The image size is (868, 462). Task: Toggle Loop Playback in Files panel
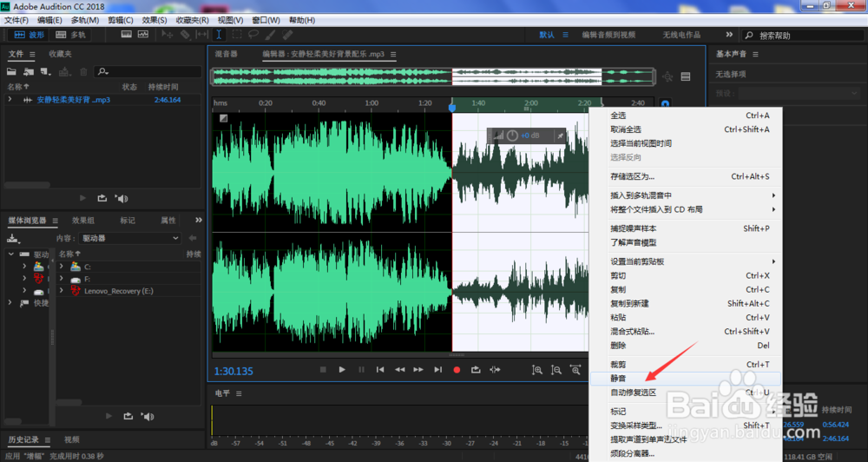102,198
